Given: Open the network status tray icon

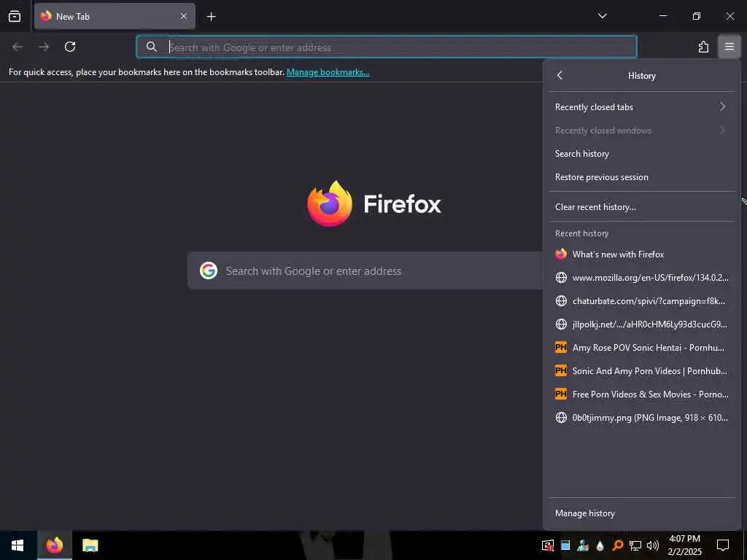Looking at the screenshot, I should pyautogui.click(x=635, y=545).
